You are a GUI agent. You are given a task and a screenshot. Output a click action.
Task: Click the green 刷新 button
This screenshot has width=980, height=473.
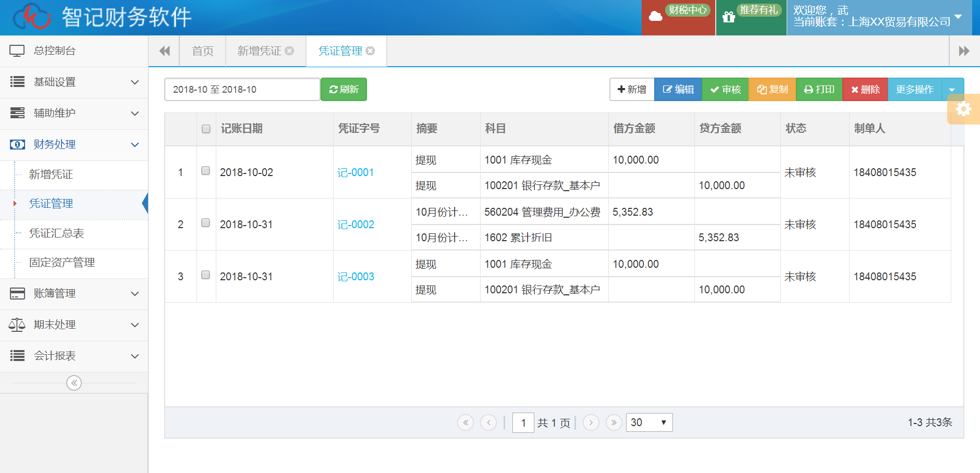coord(344,90)
